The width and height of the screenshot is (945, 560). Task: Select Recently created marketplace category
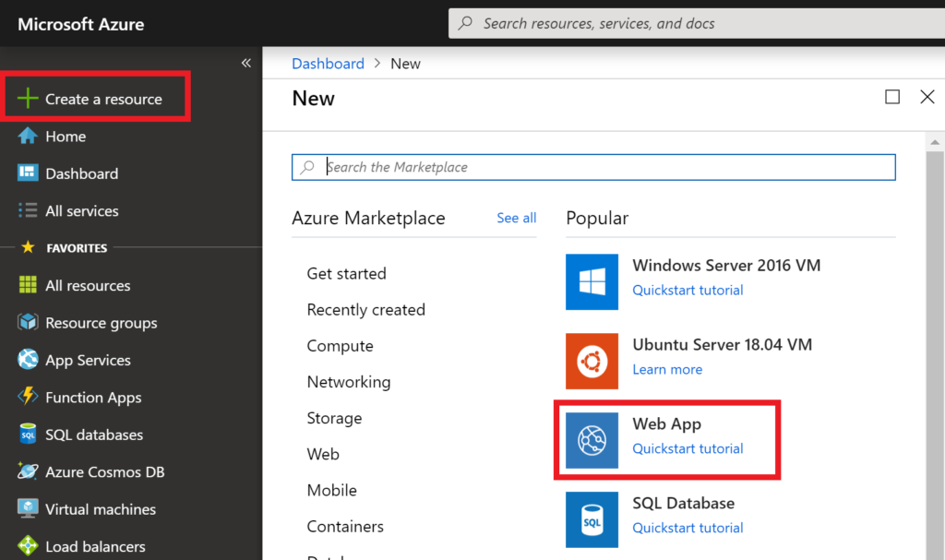365,310
